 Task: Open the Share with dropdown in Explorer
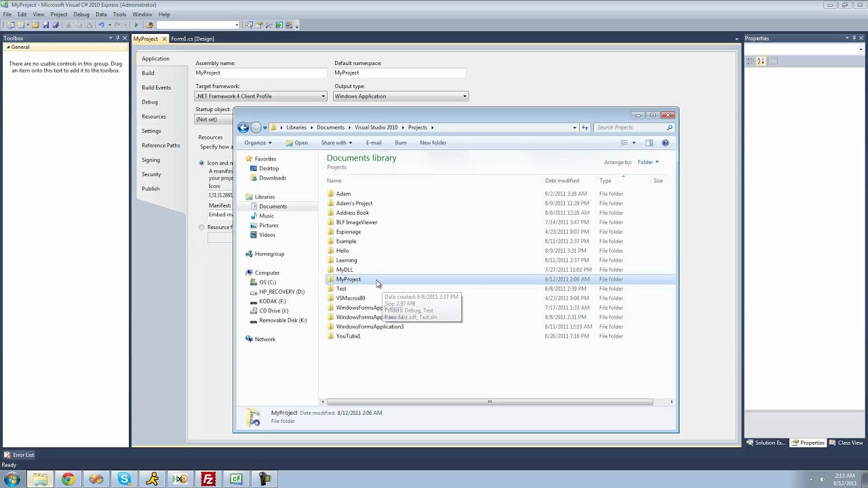pos(336,142)
